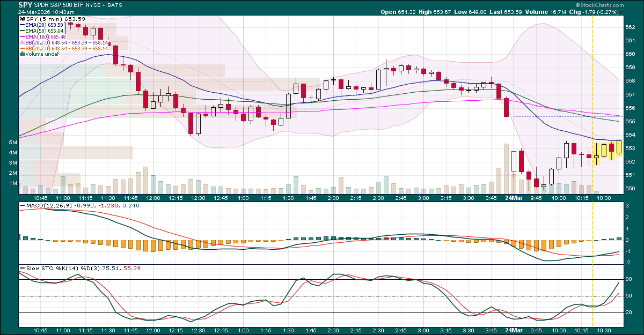Screen dimensions: 644x335
Task: Click the 12:00 label on bottom time axis
Action: click(x=153, y=331)
